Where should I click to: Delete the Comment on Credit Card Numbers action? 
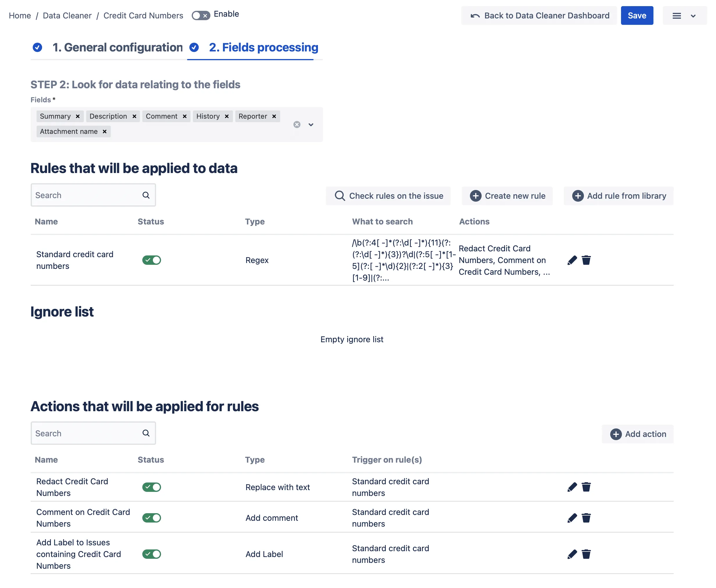586,518
